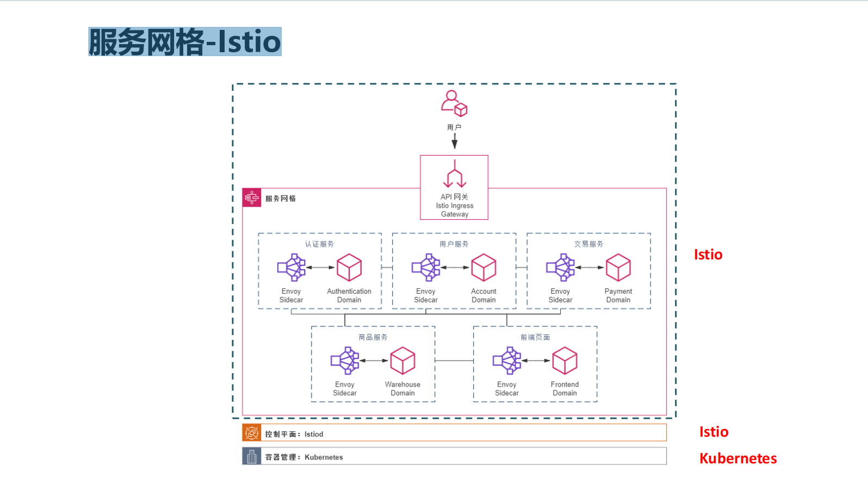Screen dimensions: 868x490
Task: Click the 用户服务 group title
Action: coord(454,244)
